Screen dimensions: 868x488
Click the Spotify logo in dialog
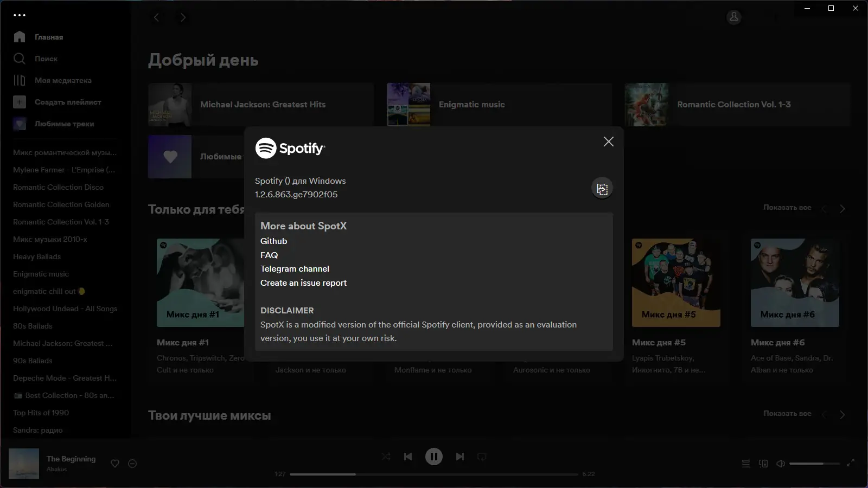(290, 148)
